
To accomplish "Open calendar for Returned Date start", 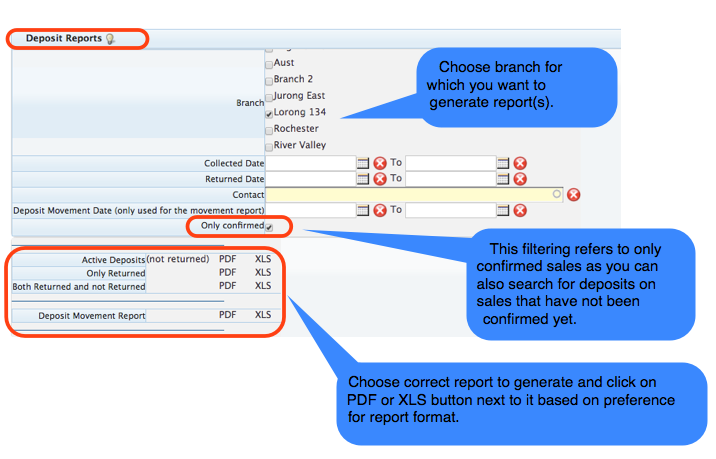I will point(363,179).
